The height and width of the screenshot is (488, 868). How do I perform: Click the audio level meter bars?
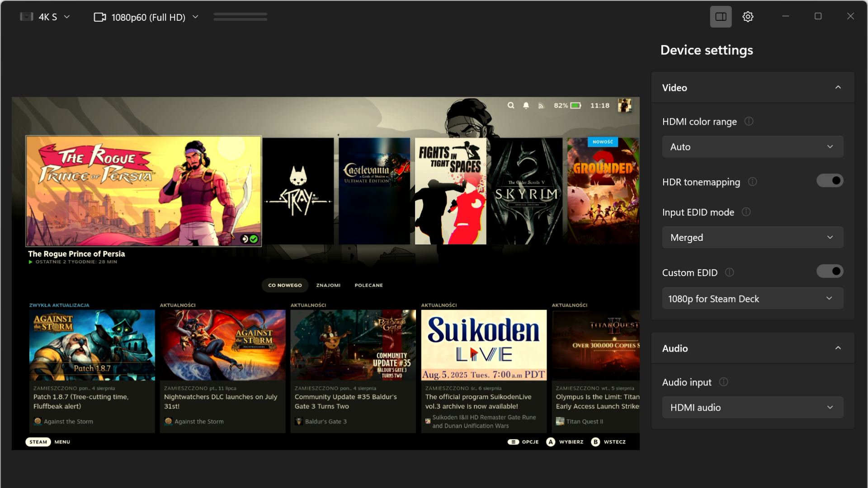(240, 17)
